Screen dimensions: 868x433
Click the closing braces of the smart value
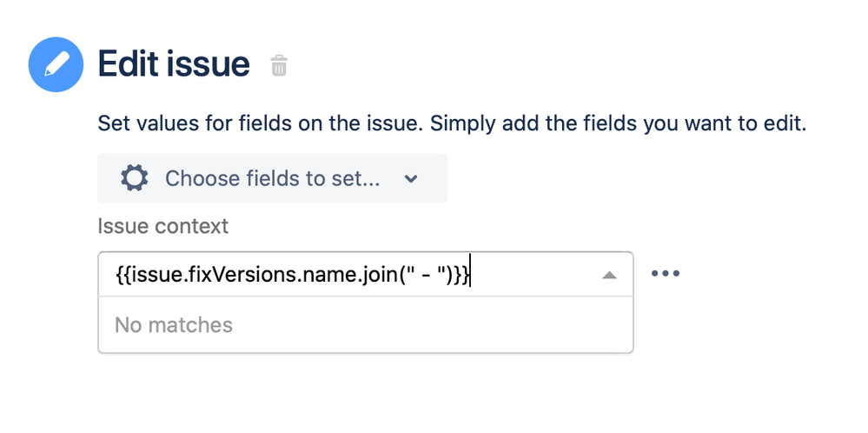coord(461,276)
